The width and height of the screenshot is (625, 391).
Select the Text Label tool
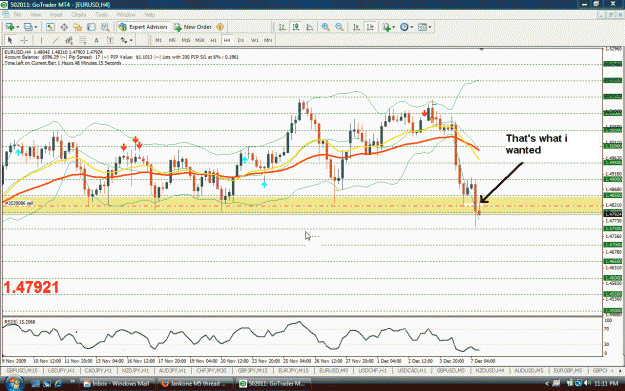[x=110, y=40]
